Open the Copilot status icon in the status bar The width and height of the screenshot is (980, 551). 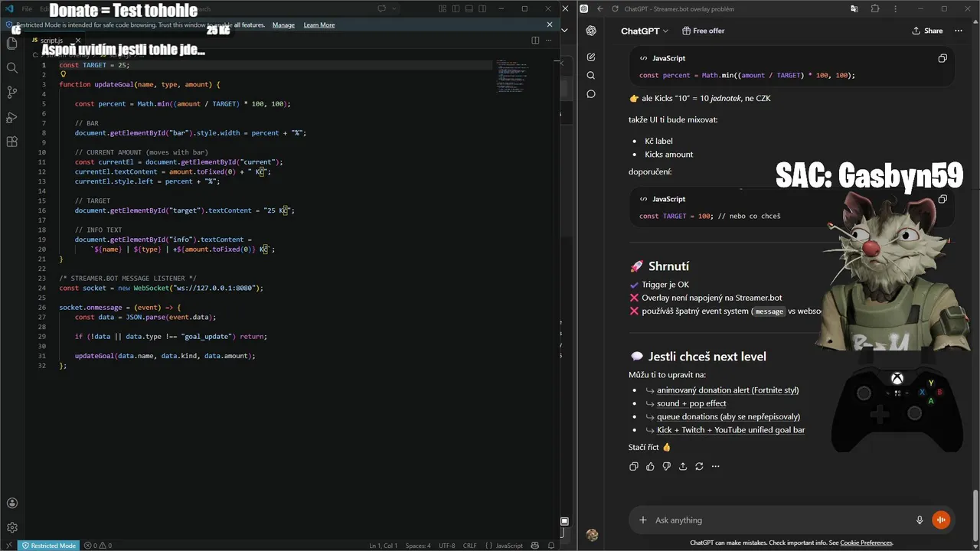tap(534, 546)
